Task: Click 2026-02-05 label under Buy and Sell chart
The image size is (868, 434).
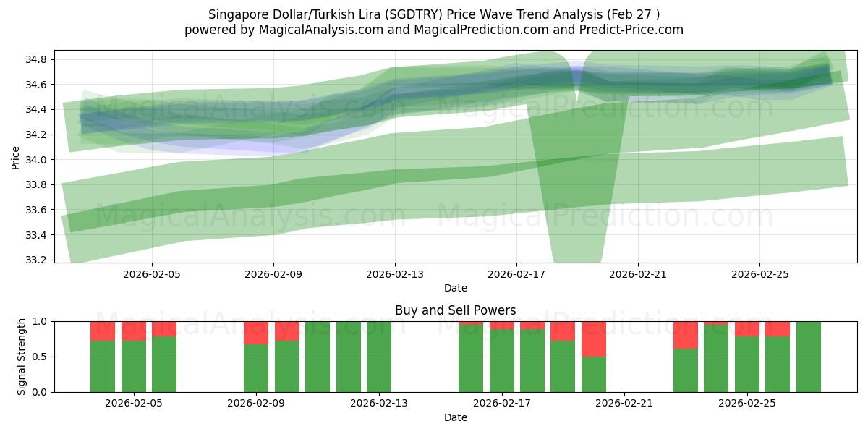Action: click(x=133, y=404)
